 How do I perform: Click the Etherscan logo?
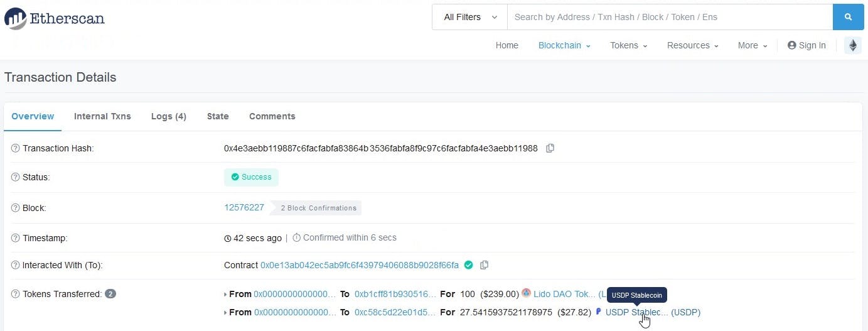coord(55,18)
